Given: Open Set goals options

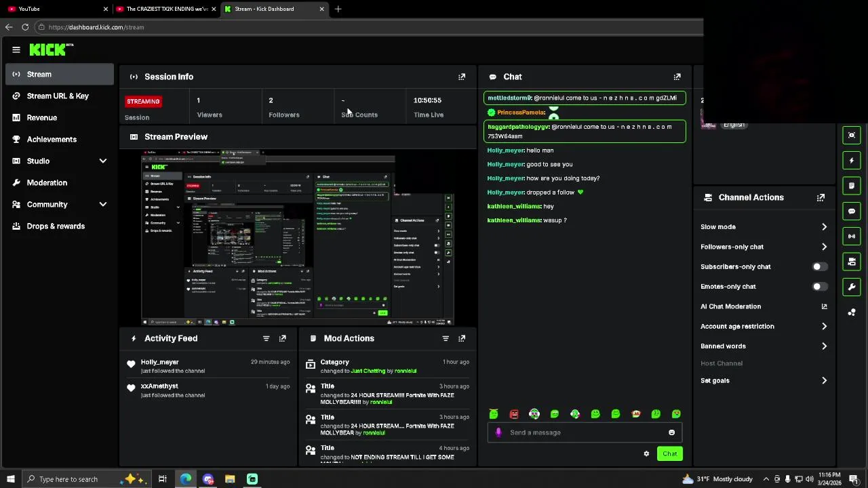Looking at the screenshot, I should (x=764, y=380).
